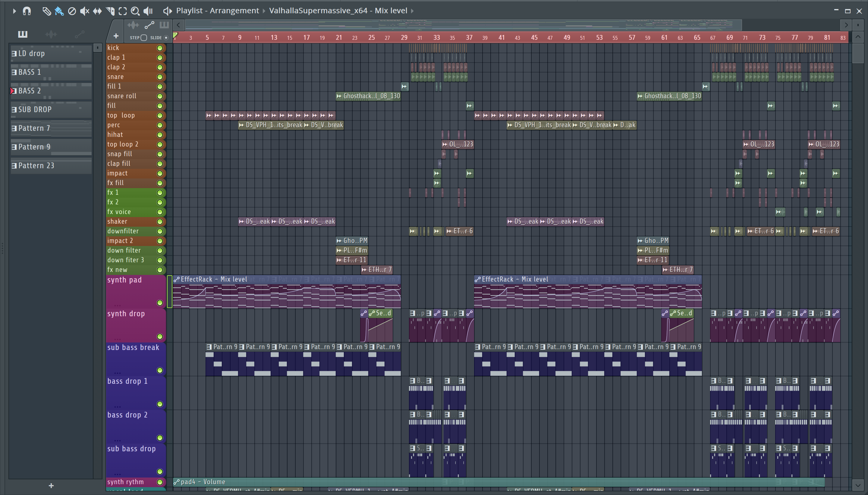Mute the synth pad track
Screen dimensions: 868x495
click(159, 303)
